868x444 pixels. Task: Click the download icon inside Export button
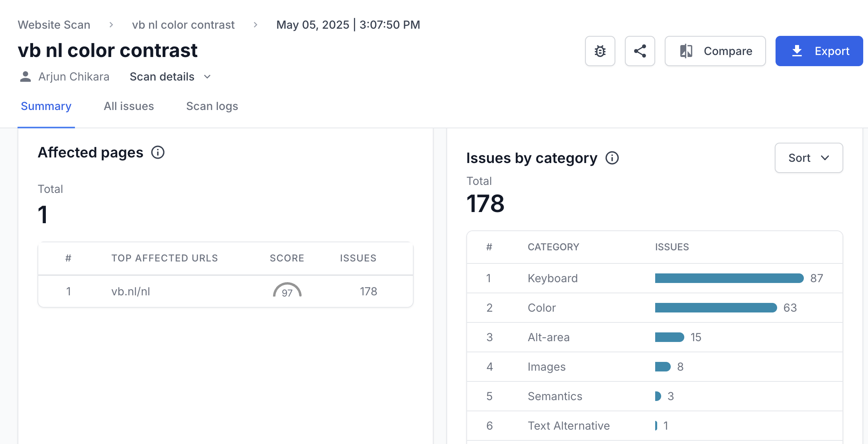click(x=797, y=51)
